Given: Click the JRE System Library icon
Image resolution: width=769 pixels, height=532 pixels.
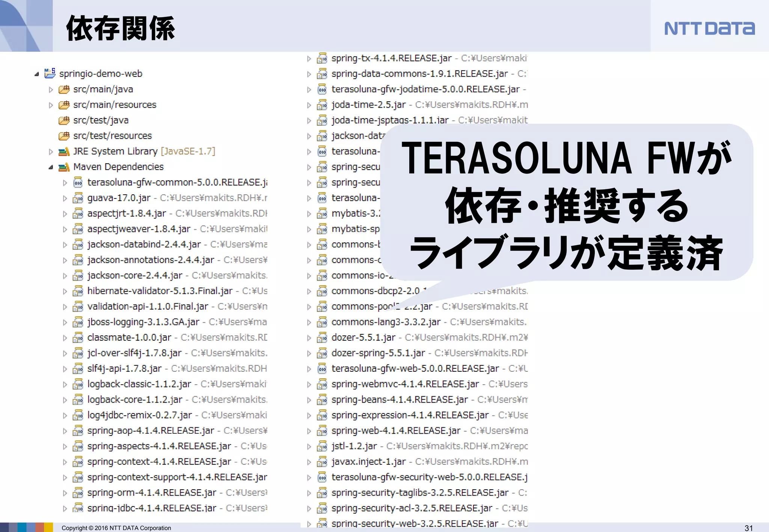Looking at the screenshot, I should [64, 151].
